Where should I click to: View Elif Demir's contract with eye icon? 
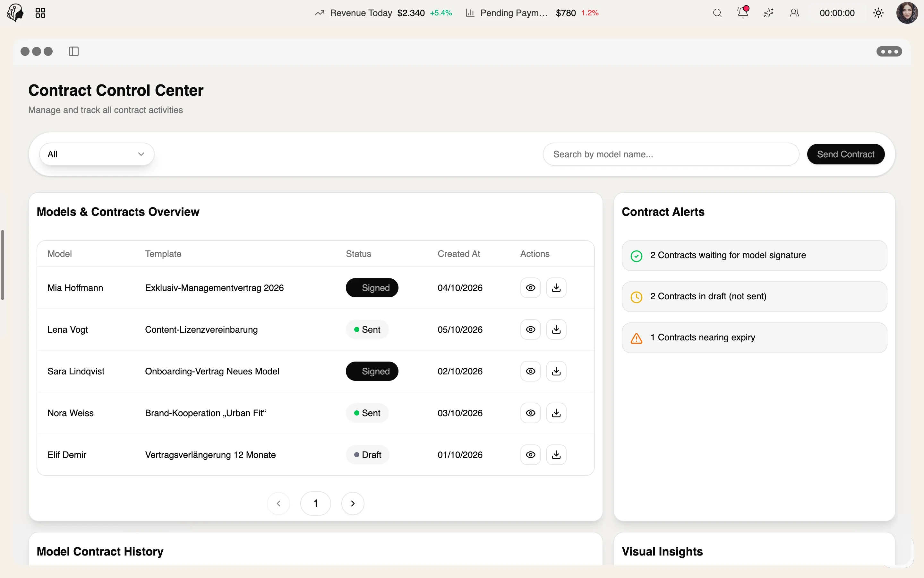point(530,454)
